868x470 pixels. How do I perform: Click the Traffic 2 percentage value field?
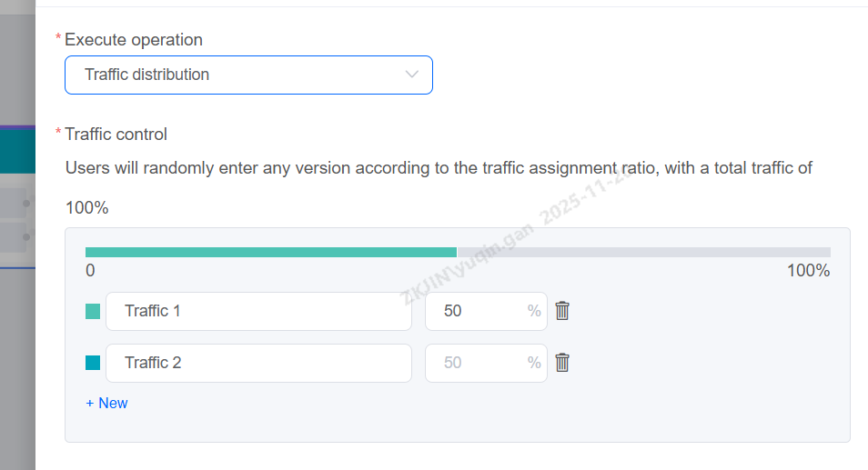point(473,363)
